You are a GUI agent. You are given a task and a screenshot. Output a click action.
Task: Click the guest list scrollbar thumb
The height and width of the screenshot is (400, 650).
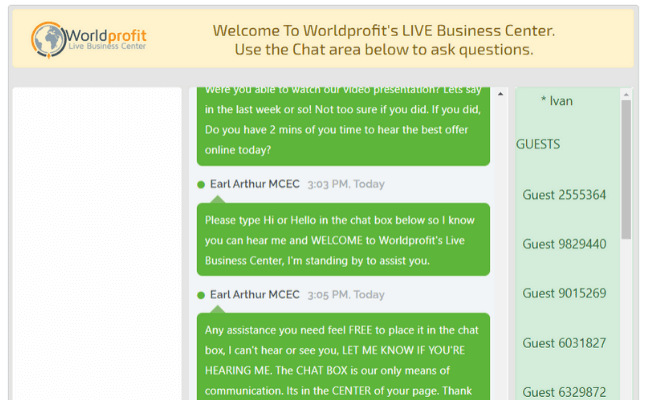tap(626, 169)
